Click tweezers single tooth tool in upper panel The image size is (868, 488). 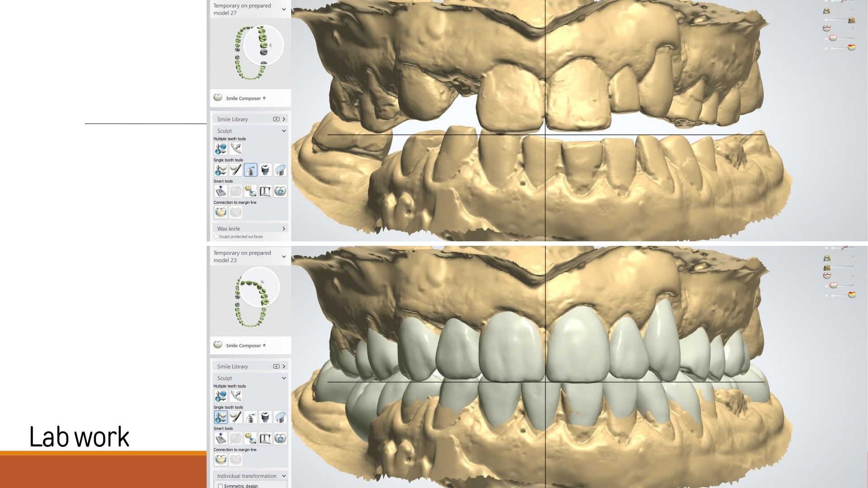tap(235, 170)
